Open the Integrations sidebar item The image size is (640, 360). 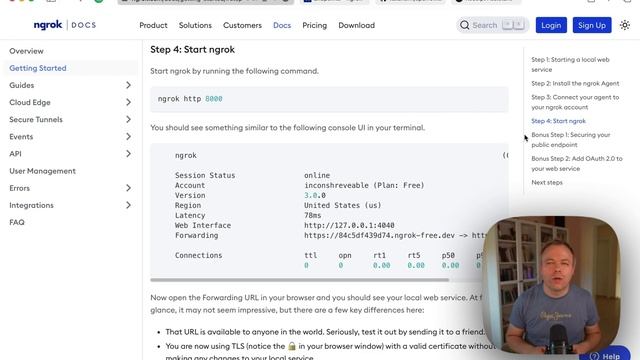pos(31,205)
